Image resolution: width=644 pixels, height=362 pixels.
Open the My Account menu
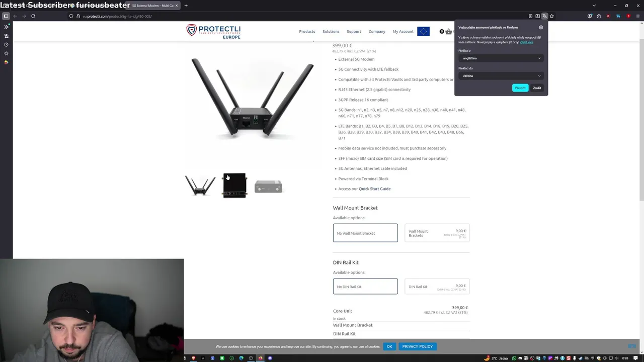pos(403,32)
